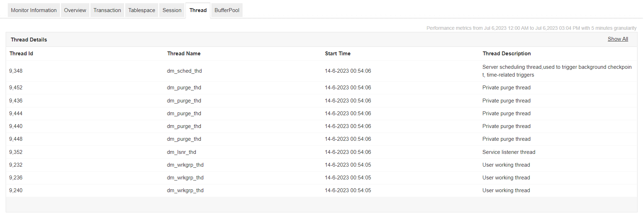
Task: Click the Thread Name column header
Action: point(184,54)
